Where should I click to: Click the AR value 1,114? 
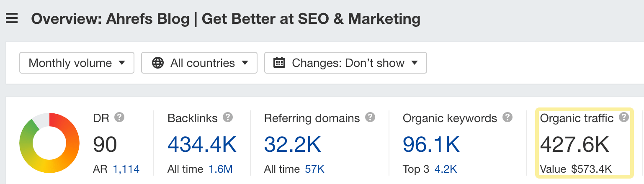click(126, 169)
